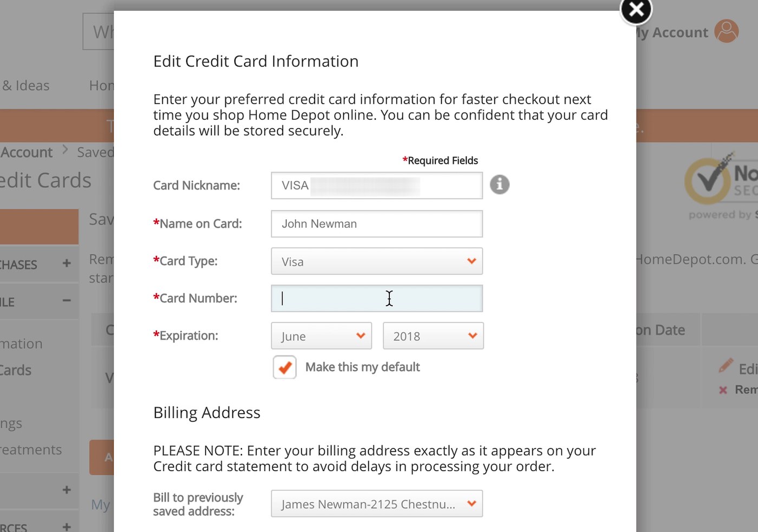The width and height of the screenshot is (758, 532).
Task: Click the & Ideas navigation menu item
Action: 25,86
